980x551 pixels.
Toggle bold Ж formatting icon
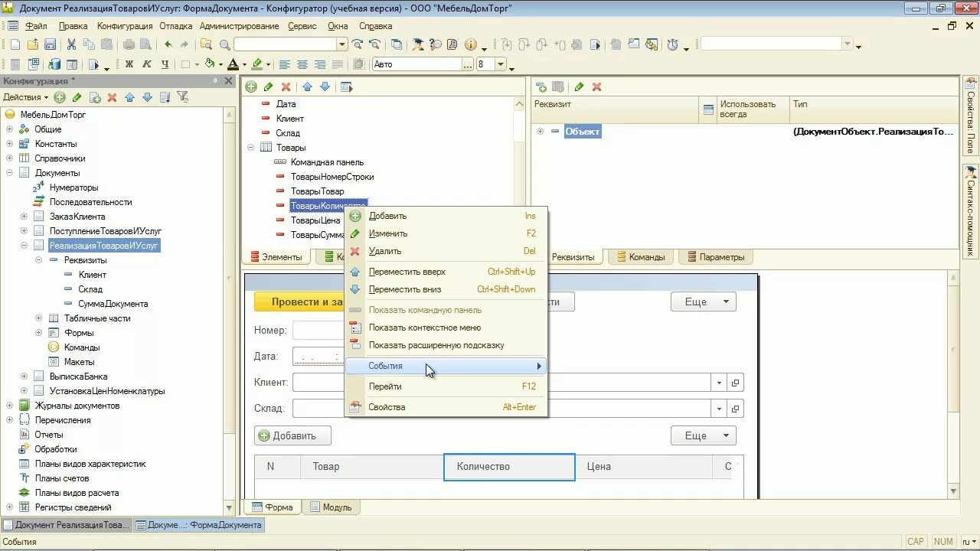tap(129, 64)
